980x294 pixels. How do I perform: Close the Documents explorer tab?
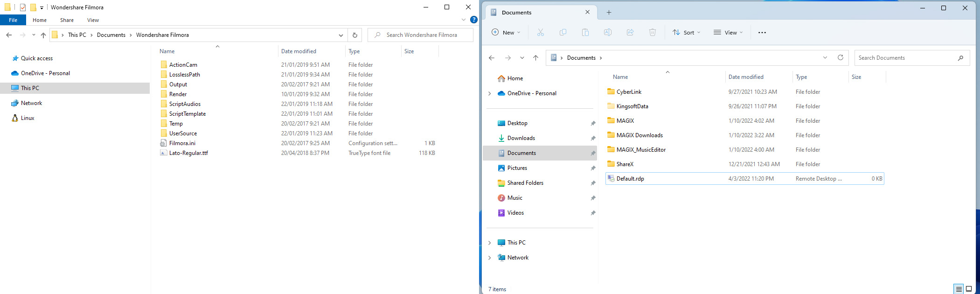point(587,12)
